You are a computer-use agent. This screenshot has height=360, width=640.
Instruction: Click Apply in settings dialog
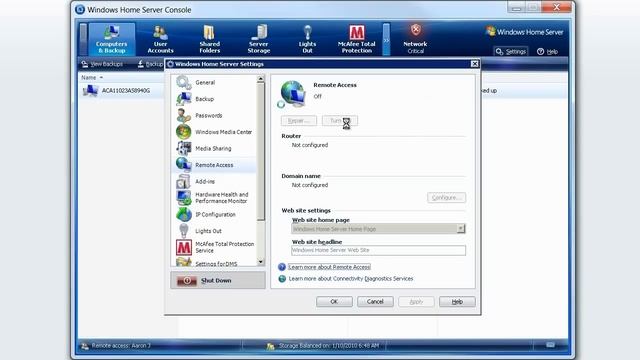[416, 302]
